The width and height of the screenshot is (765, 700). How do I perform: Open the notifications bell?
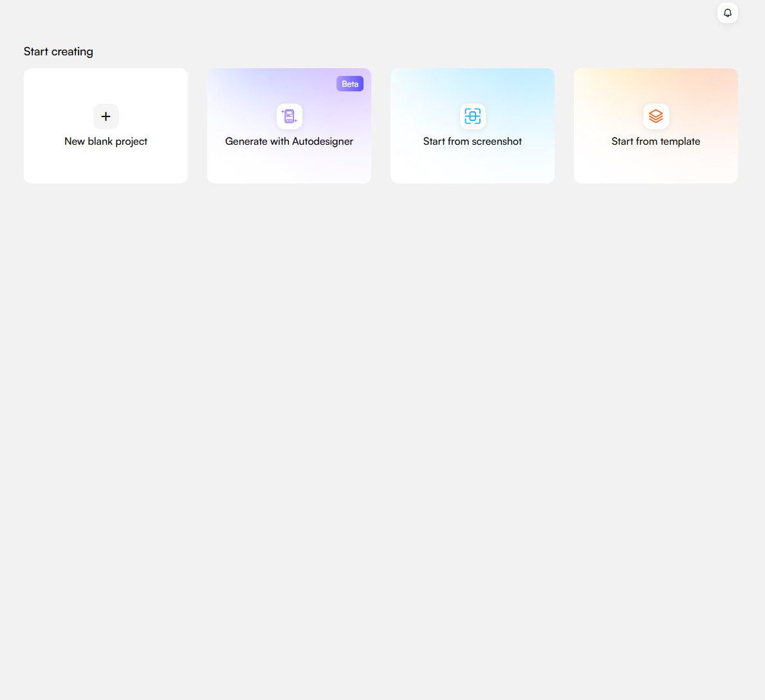point(728,13)
